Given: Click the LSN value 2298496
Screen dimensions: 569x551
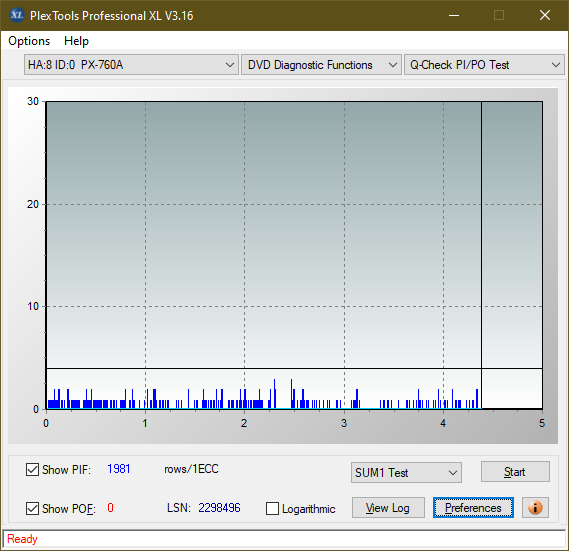Looking at the screenshot, I should 219,507.
